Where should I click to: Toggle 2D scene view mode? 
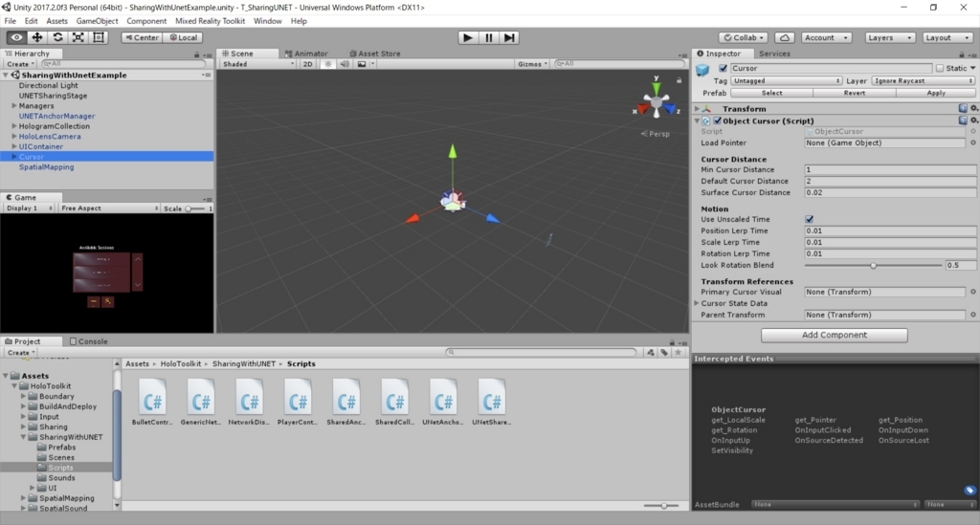click(x=307, y=64)
